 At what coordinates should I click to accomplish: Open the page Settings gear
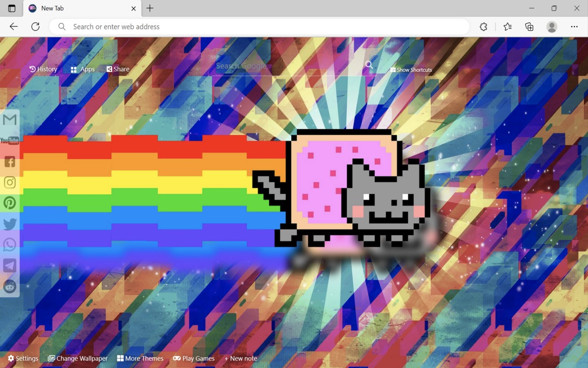click(x=23, y=358)
